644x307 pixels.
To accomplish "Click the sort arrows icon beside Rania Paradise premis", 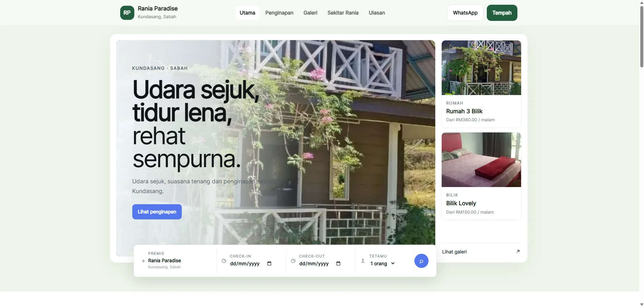I will (x=143, y=261).
